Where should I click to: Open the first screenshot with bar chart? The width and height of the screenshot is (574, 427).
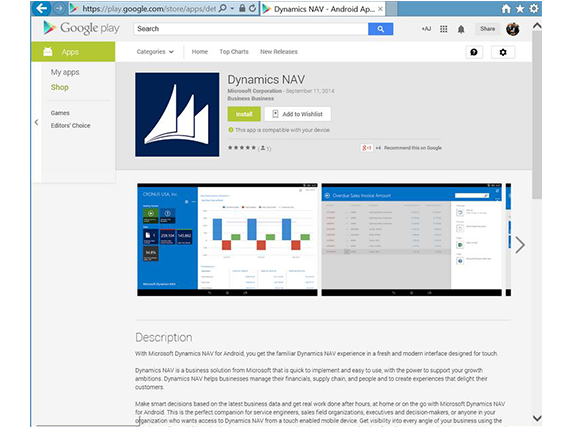tap(227, 240)
